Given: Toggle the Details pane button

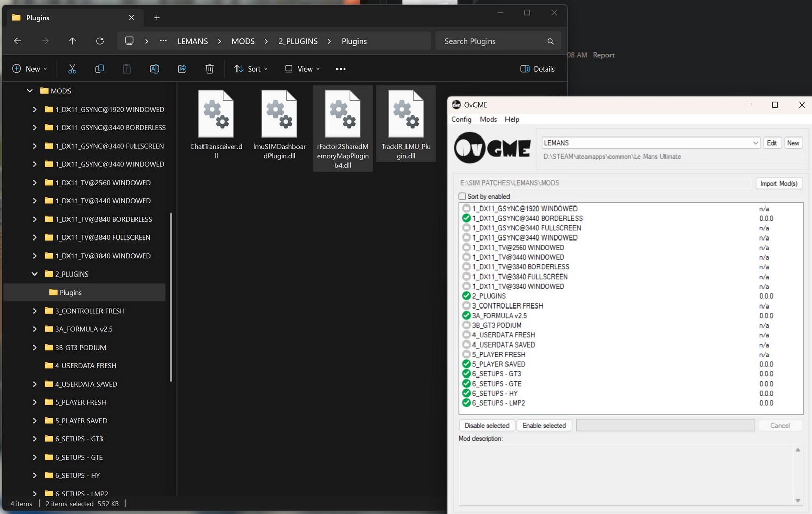Looking at the screenshot, I should click(x=537, y=69).
